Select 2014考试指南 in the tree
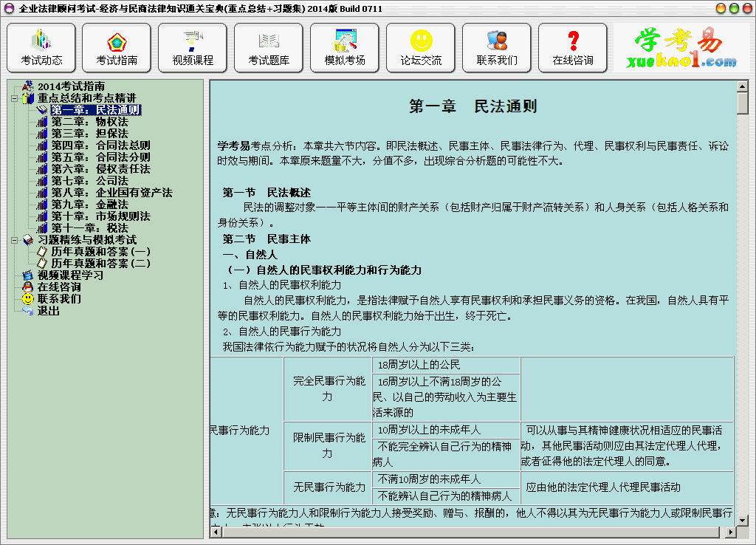This screenshot has width=756, height=545. point(72,86)
